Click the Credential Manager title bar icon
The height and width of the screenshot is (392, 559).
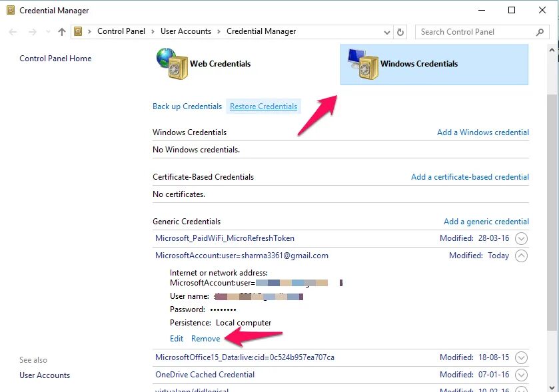[11, 11]
